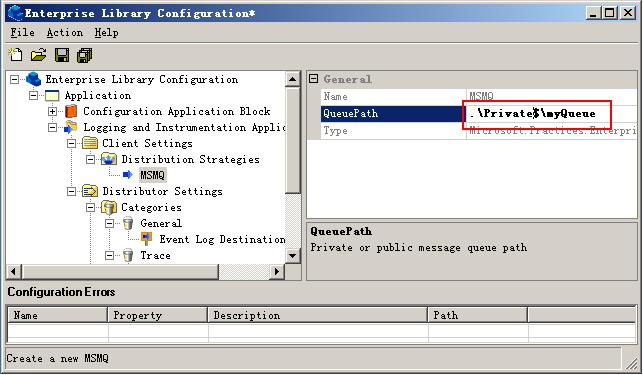Click the tree horizontal scrollbar thumb
Viewport: 643px width, 375px height.
coord(120,271)
